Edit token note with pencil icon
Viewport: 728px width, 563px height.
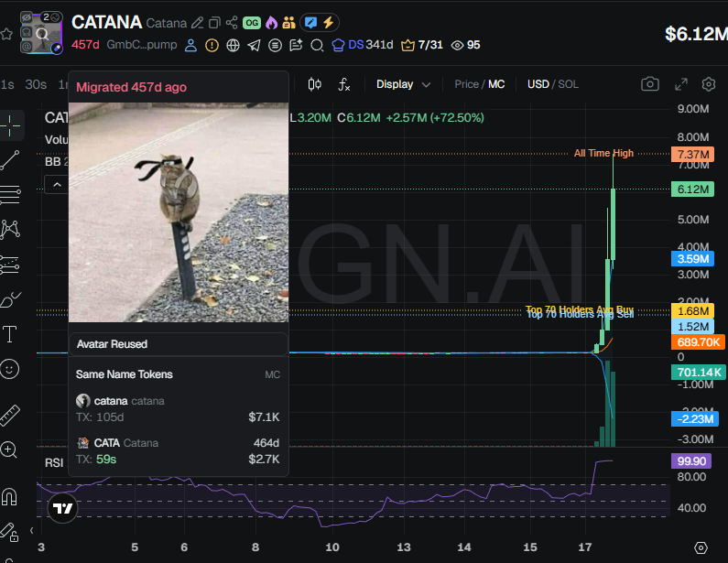pos(197,23)
